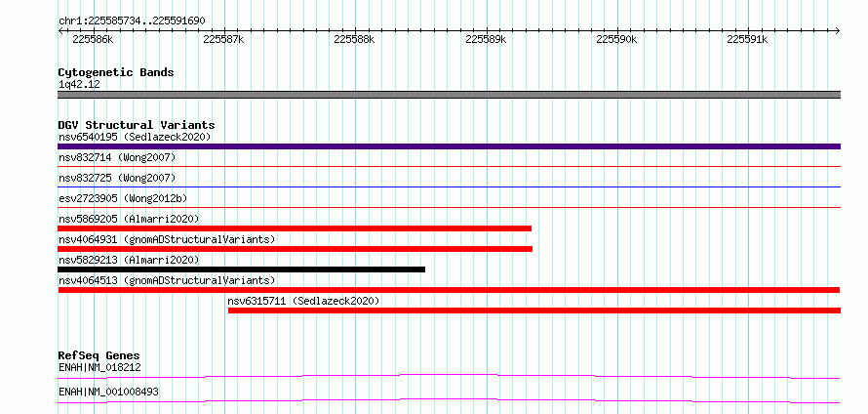Image resolution: width=868 pixels, height=414 pixels.
Task: Click the thin blue nsv832725 variant line
Action: click(x=449, y=186)
